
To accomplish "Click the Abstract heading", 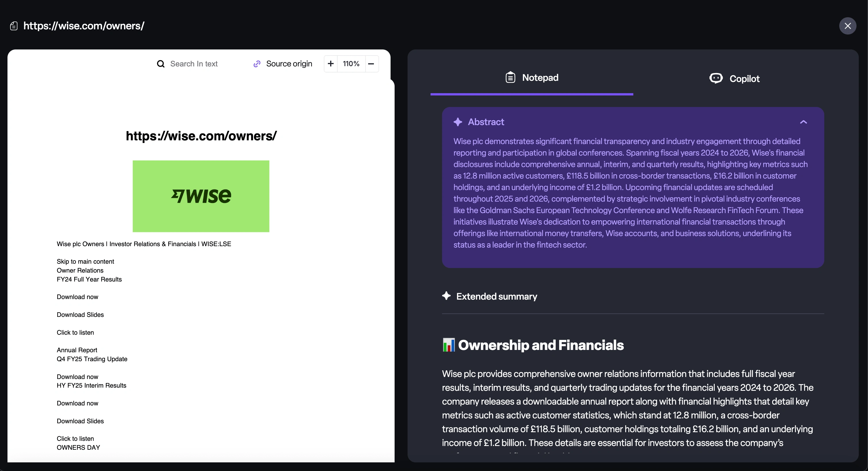I will click(486, 122).
